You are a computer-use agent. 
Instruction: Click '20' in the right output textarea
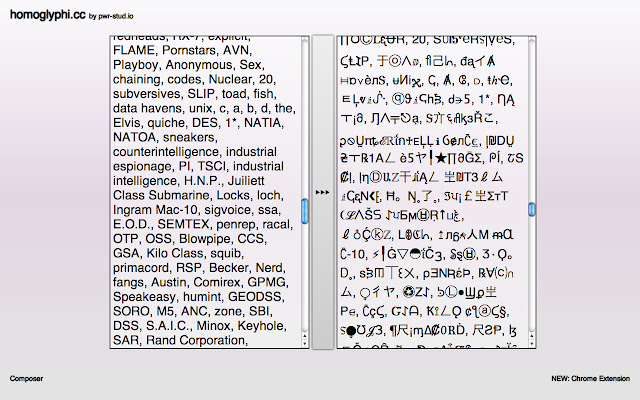point(419,40)
